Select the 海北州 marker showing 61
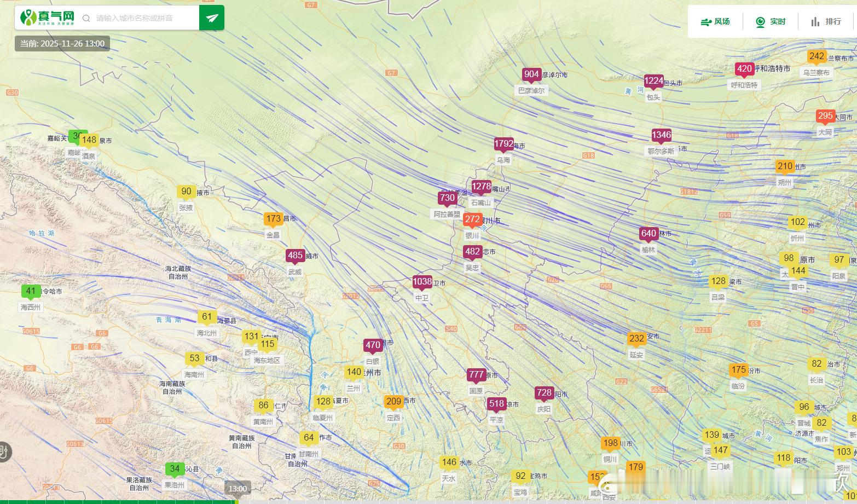Screen dimensions: 857x504 point(207,317)
